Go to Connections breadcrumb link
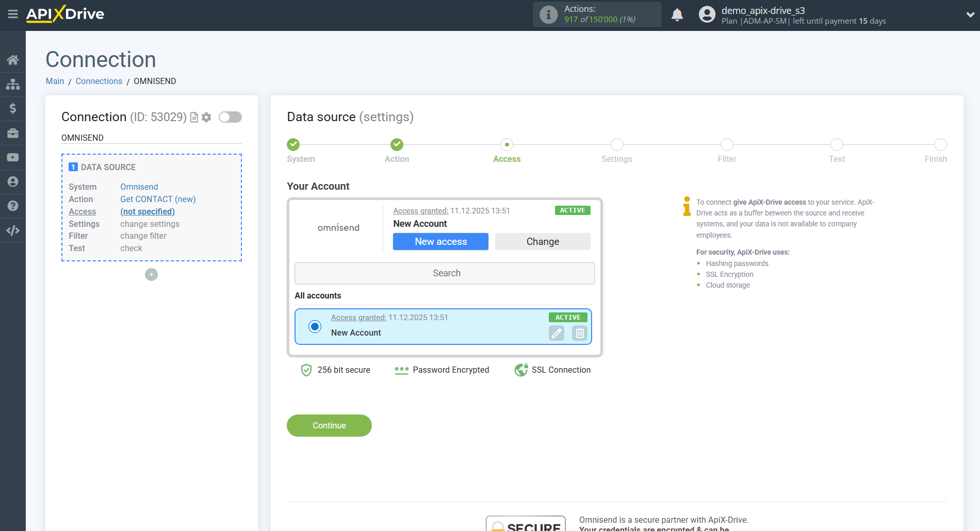The width and height of the screenshot is (980, 531). pyautogui.click(x=99, y=81)
